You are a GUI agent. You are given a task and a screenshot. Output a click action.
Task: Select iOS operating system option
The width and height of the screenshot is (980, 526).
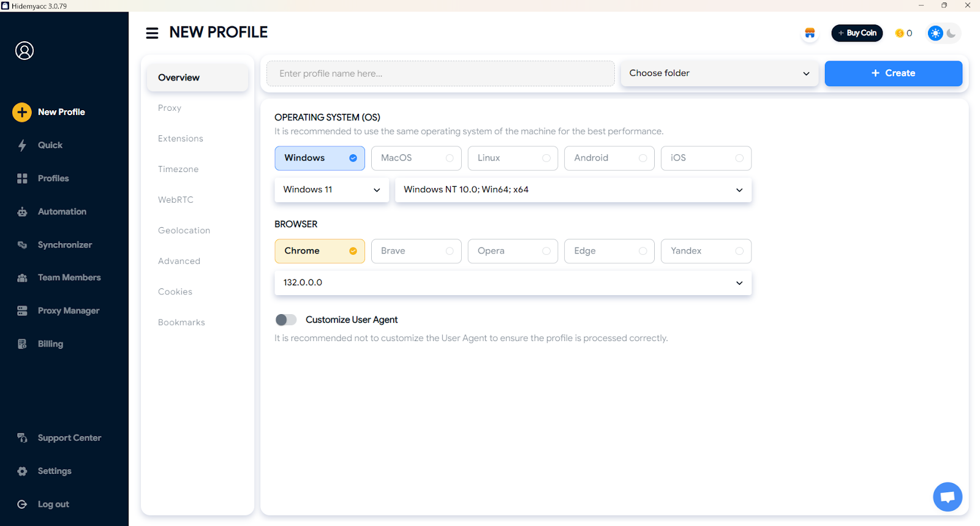tap(706, 158)
